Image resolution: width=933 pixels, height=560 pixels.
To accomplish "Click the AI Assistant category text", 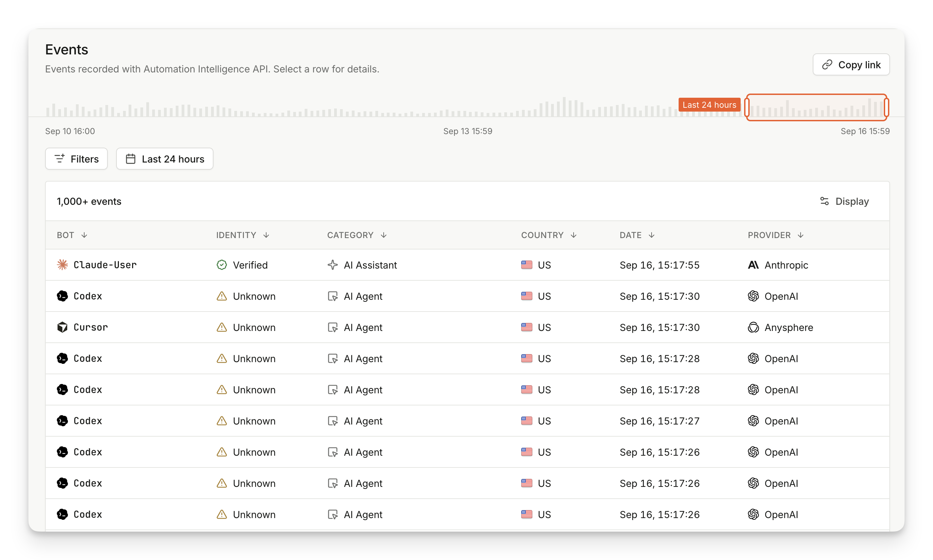I will 370,265.
